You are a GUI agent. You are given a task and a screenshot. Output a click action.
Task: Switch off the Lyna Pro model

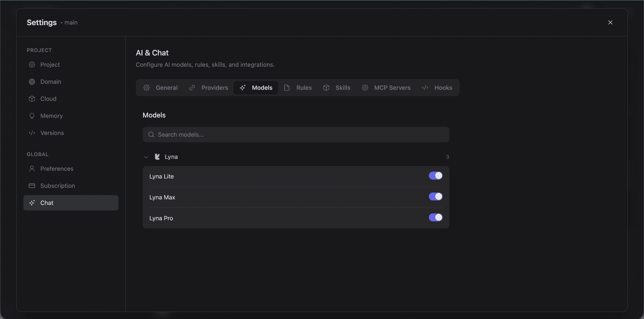tap(435, 218)
